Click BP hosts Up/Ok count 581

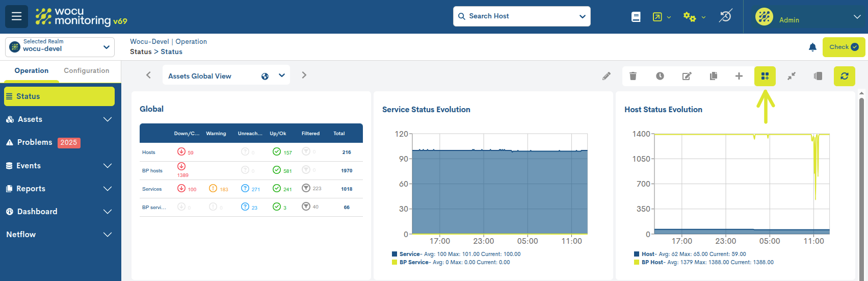click(x=287, y=171)
